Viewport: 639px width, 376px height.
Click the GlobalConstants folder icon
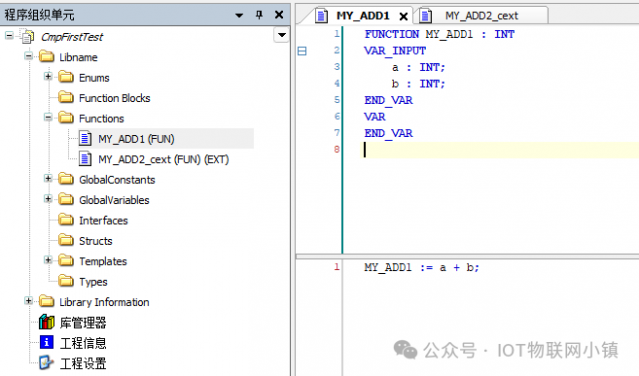pos(66,179)
